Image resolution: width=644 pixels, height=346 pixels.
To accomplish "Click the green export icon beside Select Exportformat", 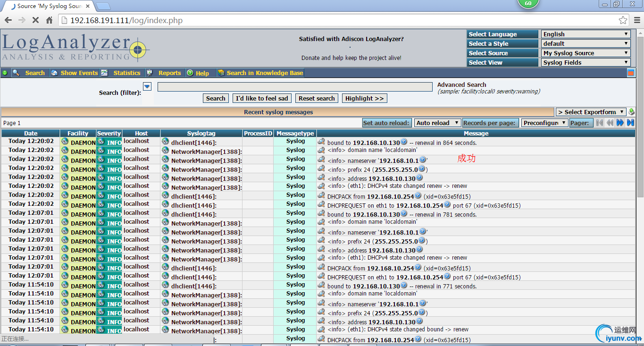I will click(x=632, y=112).
